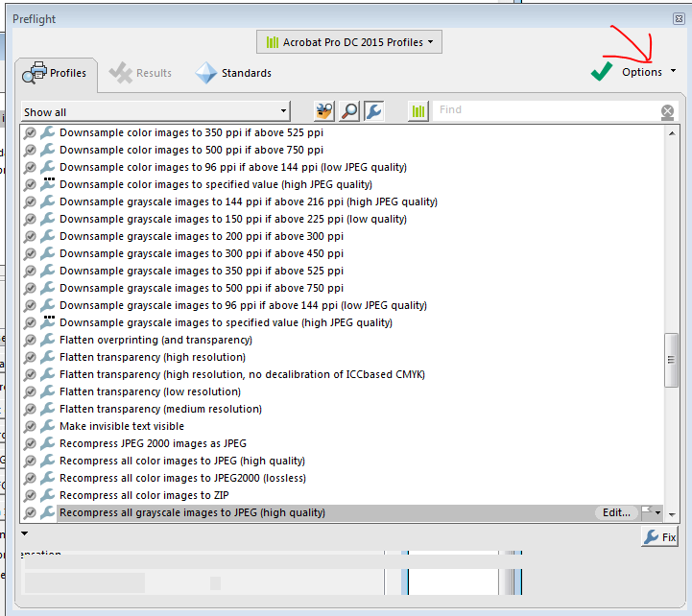Click favorite check icon of Downsample grayscale 500 ppi
The width and height of the screenshot is (692, 616).
(30, 289)
